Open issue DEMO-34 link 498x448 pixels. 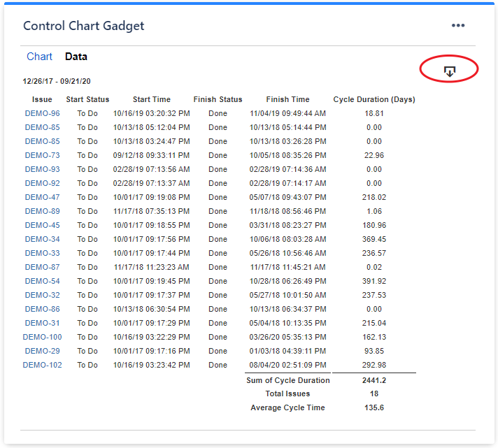coord(42,239)
